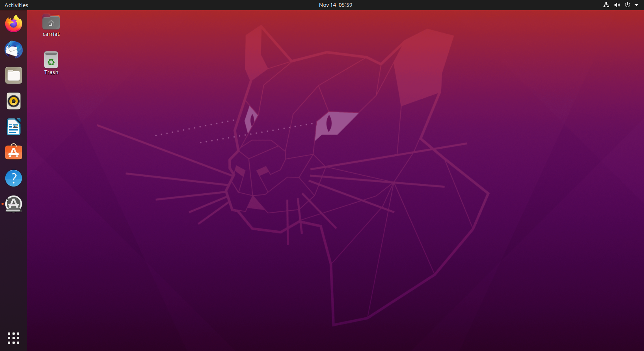Click the power icon in top bar

[627, 5]
